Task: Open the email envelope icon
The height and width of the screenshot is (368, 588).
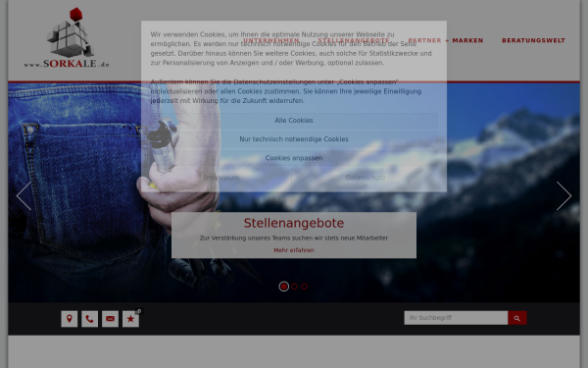Action: (x=110, y=319)
